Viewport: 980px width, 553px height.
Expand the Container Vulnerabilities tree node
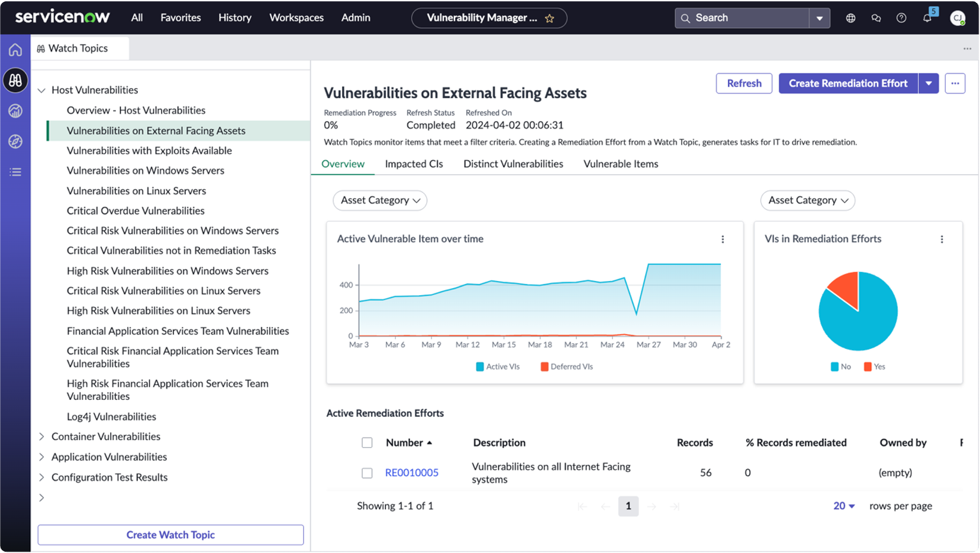click(x=41, y=436)
